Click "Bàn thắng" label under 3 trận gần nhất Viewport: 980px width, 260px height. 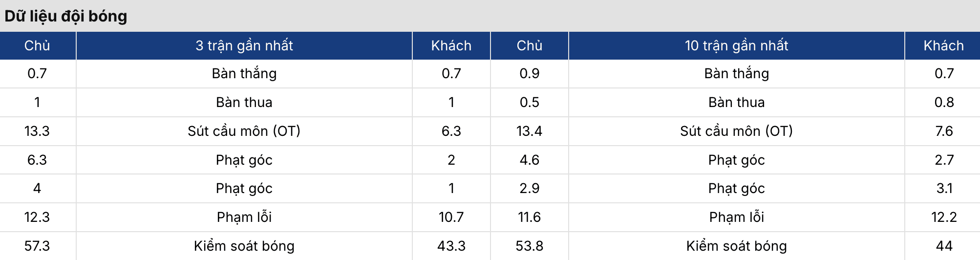[244, 73]
